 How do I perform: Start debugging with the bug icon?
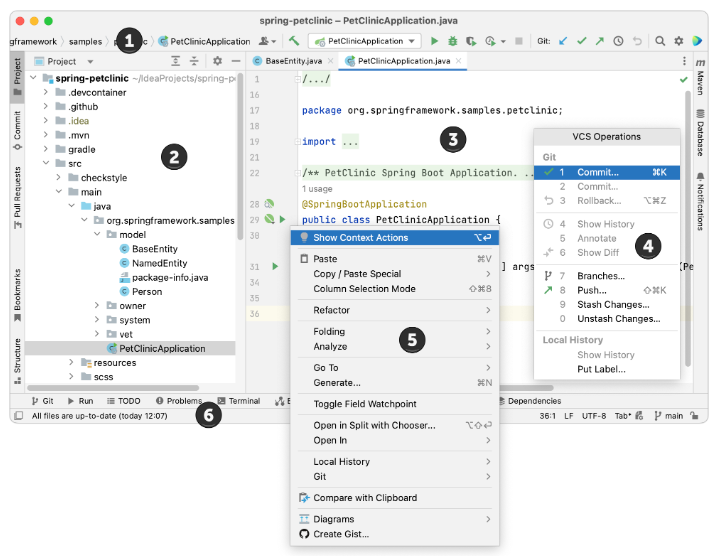(x=452, y=41)
